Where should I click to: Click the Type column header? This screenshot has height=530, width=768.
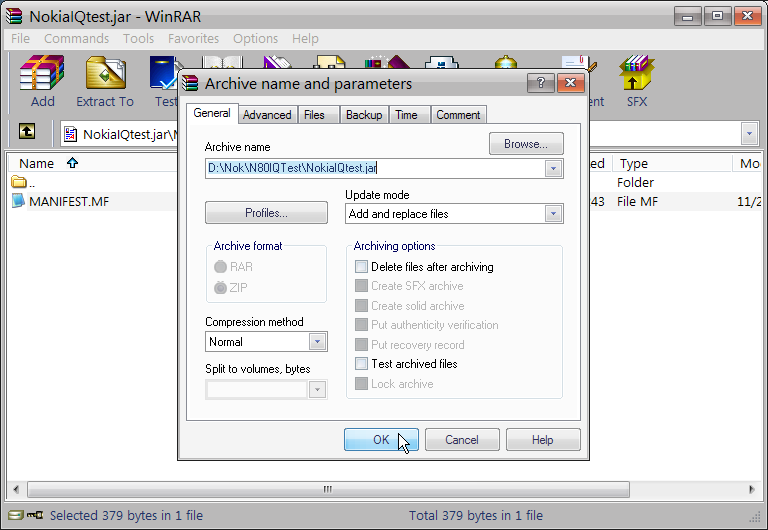672,163
